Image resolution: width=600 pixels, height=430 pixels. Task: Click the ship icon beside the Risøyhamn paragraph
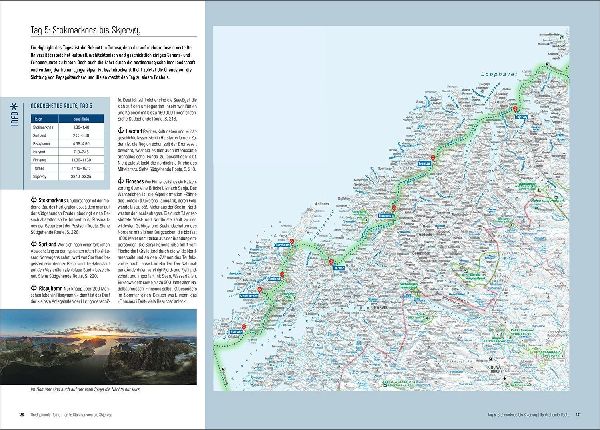pyautogui.click(x=34, y=288)
